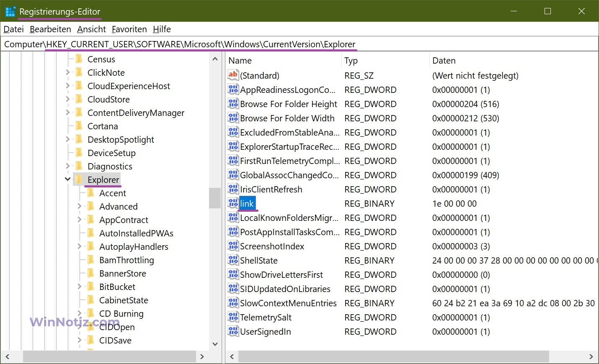Click the tree pane scroll-up arrow
Image resolution: width=599 pixels, height=364 pixels.
click(215, 59)
